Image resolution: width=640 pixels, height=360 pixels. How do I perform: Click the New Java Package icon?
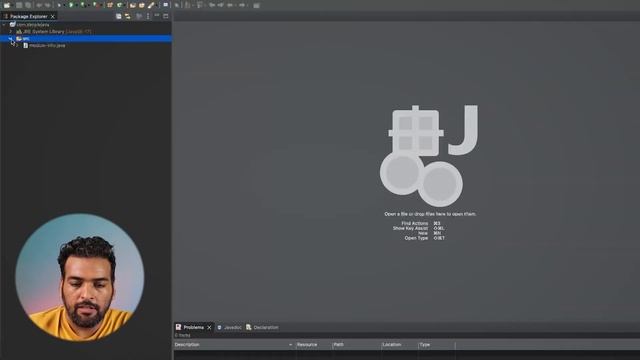pyautogui.click(x=110, y=5)
